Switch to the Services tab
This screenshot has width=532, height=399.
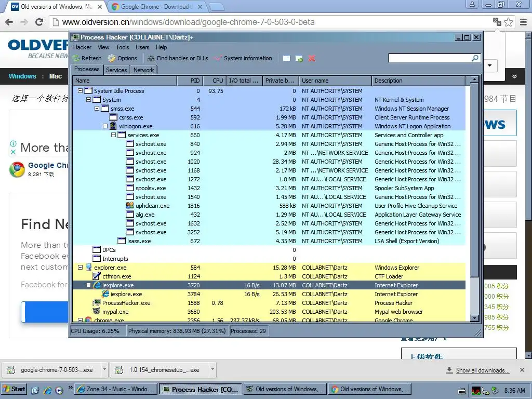coord(116,70)
